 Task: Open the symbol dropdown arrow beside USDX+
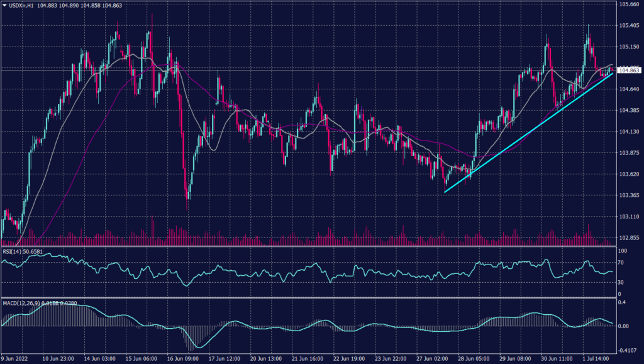5,5
